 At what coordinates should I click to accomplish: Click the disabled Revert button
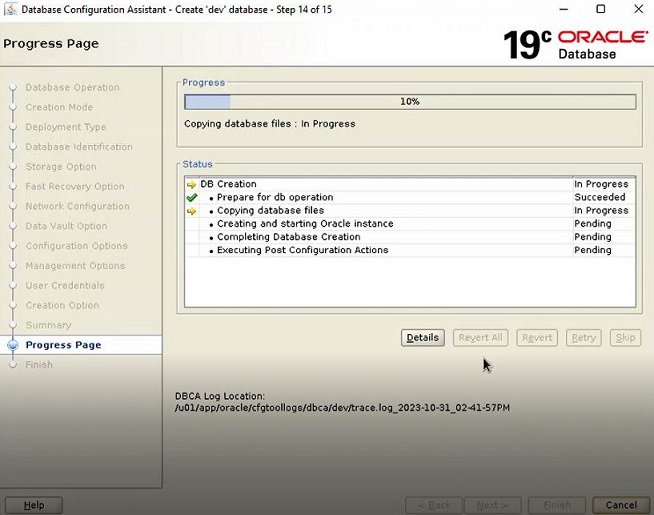pos(537,337)
